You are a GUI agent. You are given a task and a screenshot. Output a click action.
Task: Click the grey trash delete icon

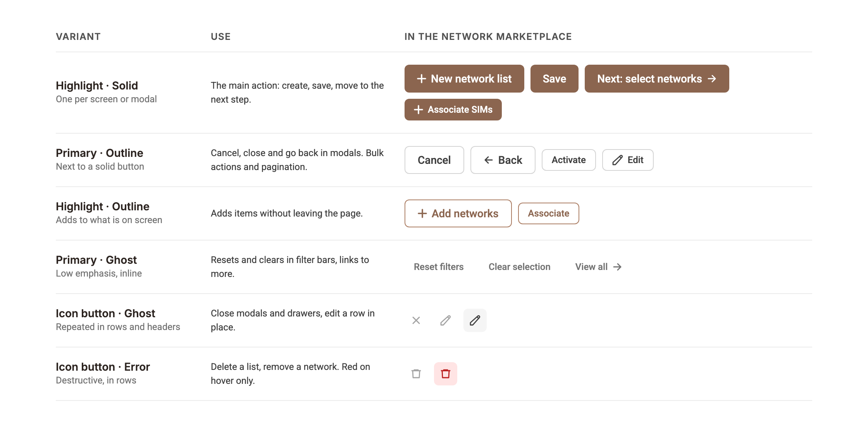click(x=416, y=374)
